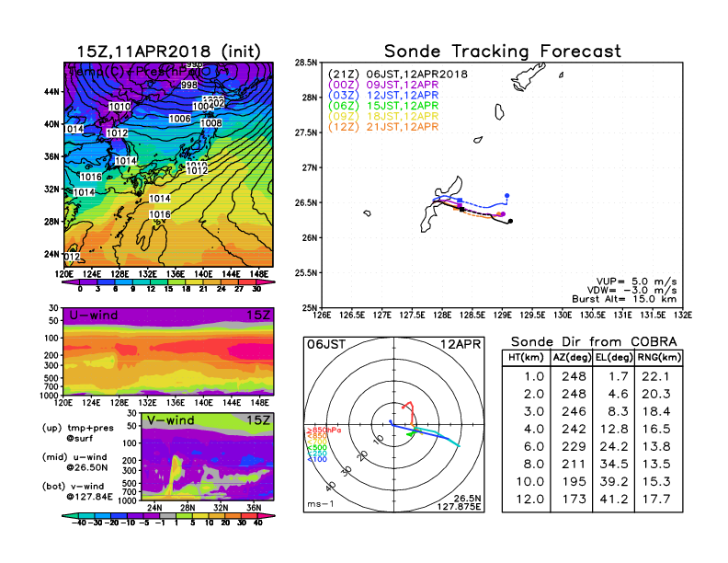Viewport: 728px width, 563px height.
Task: Click the "15Z,11APR2018 (init)" title
Action: pyautogui.click(x=168, y=52)
